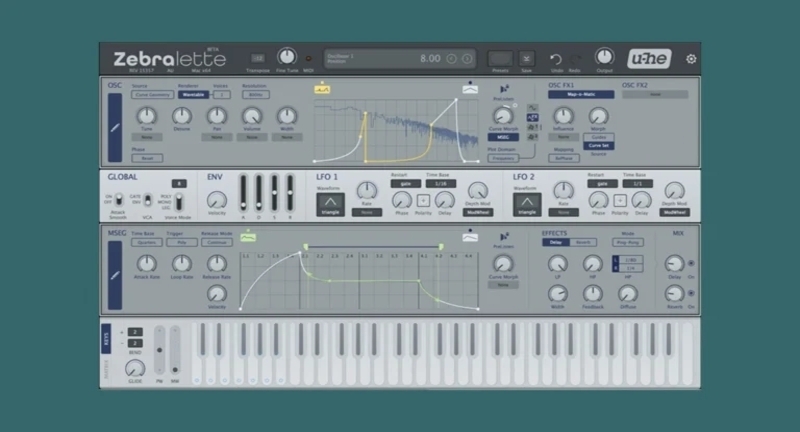Click LFO 1 Depth Mod ModWheel button
This screenshot has width=800, height=432.
[478, 212]
